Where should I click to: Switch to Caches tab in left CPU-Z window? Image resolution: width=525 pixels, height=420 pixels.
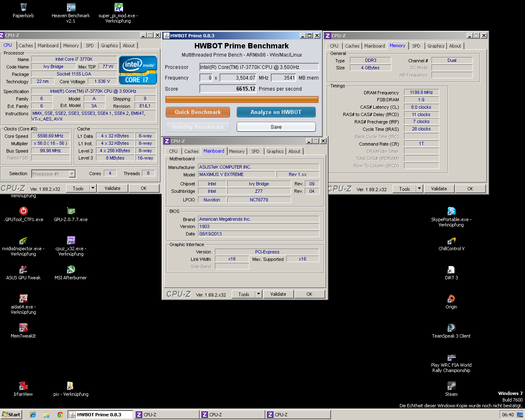pos(26,46)
